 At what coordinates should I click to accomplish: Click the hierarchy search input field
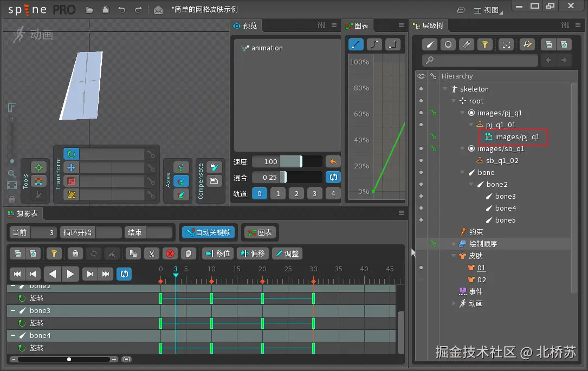point(480,60)
